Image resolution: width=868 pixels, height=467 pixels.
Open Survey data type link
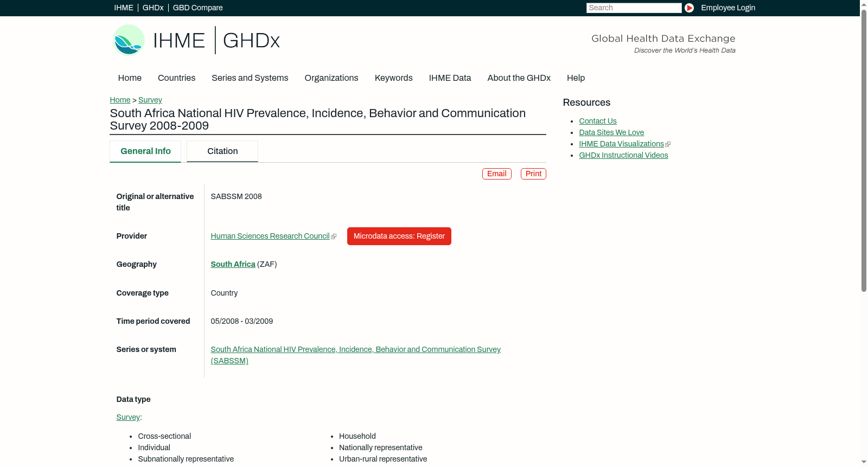128,417
